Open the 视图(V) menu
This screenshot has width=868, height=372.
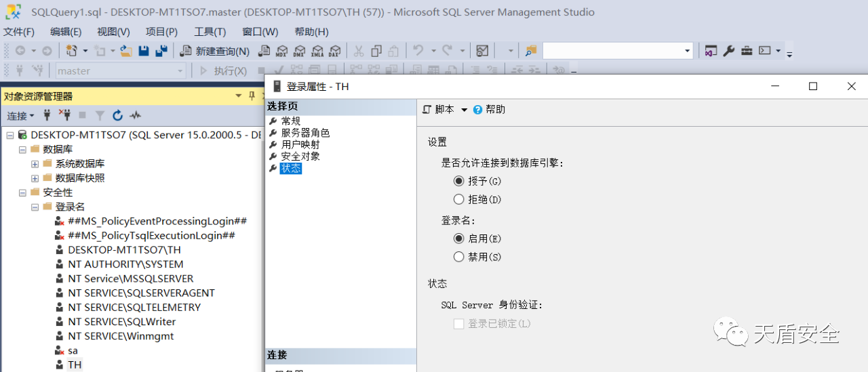[x=113, y=32]
